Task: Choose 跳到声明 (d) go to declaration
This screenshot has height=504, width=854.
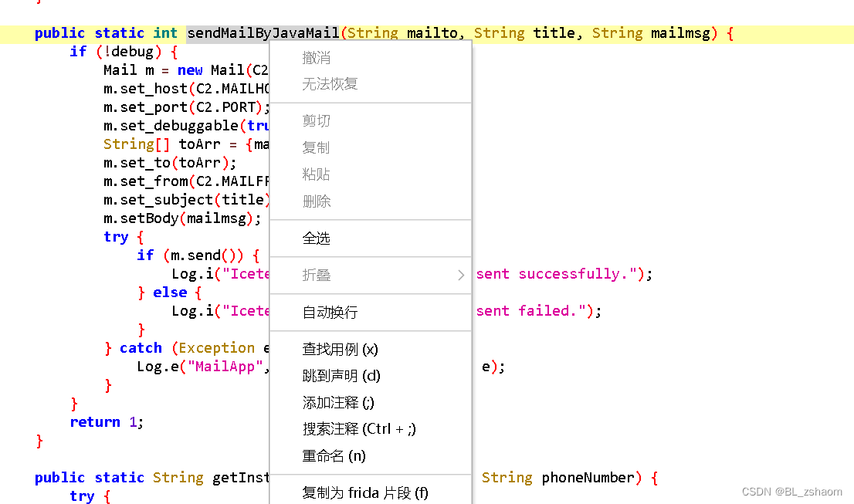Action: pyautogui.click(x=371, y=376)
